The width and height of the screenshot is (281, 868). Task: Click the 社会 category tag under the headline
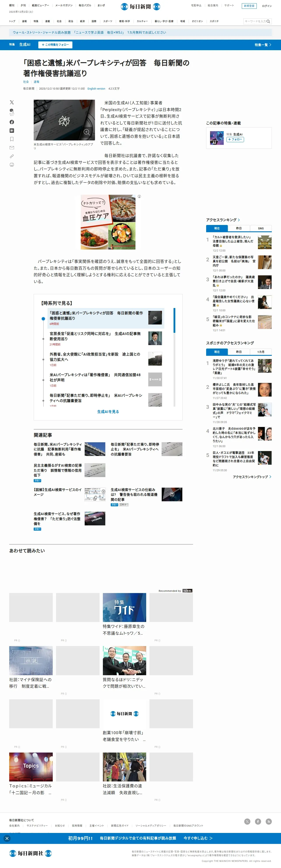[x=26, y=82]
